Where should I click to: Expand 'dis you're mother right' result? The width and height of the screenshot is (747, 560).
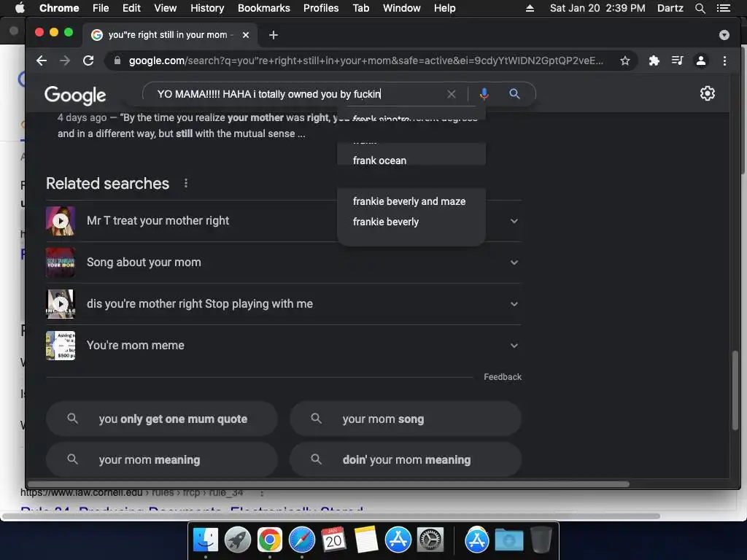(514, 304)
